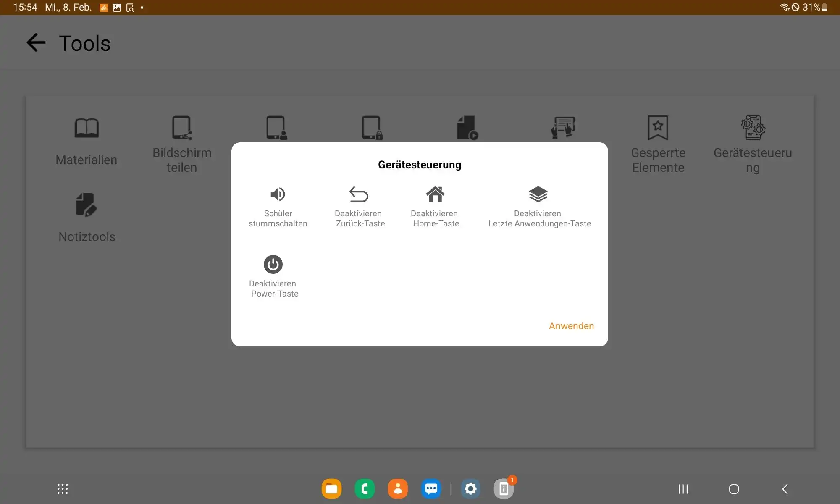
Task: Open Bildschirm teilen tool
Action: 182,144
